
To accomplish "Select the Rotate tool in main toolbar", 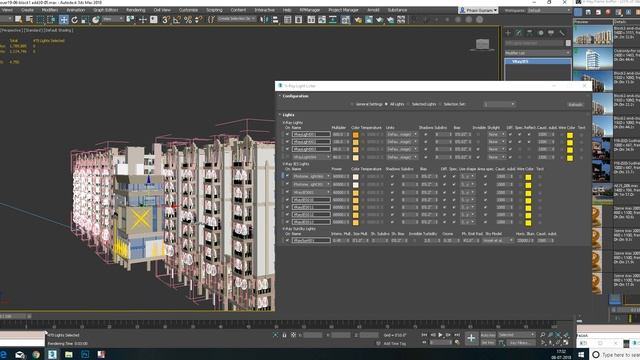I will 74,19.
